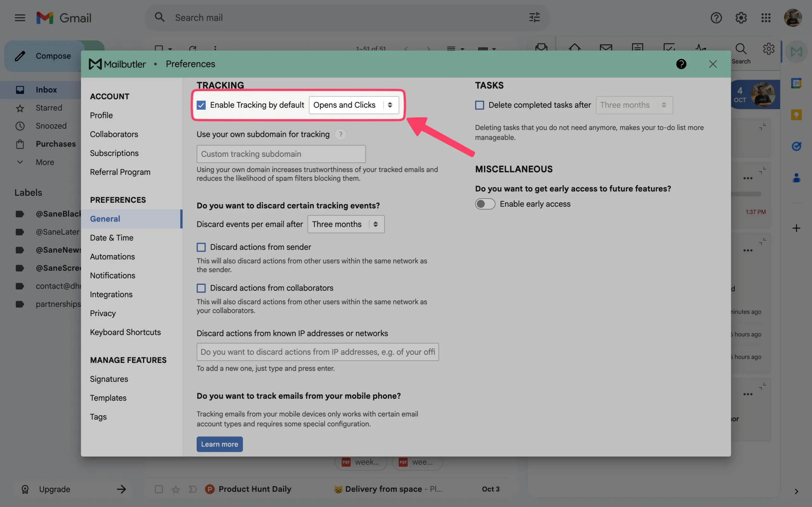Open Gmail settings gear icon
Viewport: 812px width, 507px height.
741,17
